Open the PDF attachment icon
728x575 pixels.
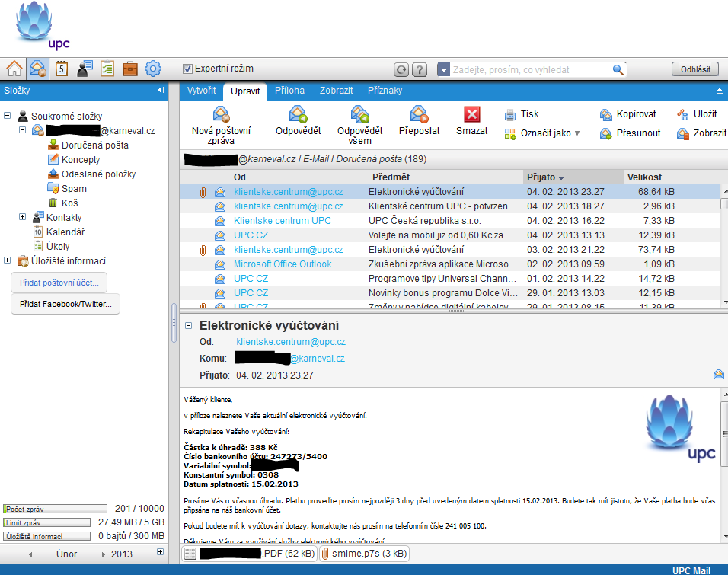tap(190, 554)
